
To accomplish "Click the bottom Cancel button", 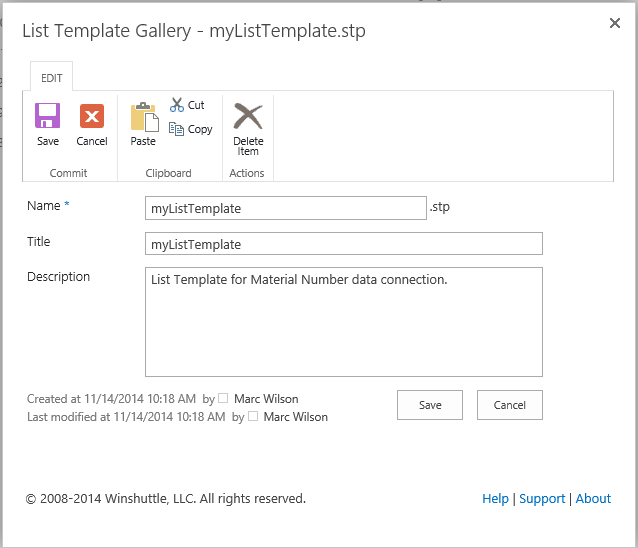I will click(509, 405).
